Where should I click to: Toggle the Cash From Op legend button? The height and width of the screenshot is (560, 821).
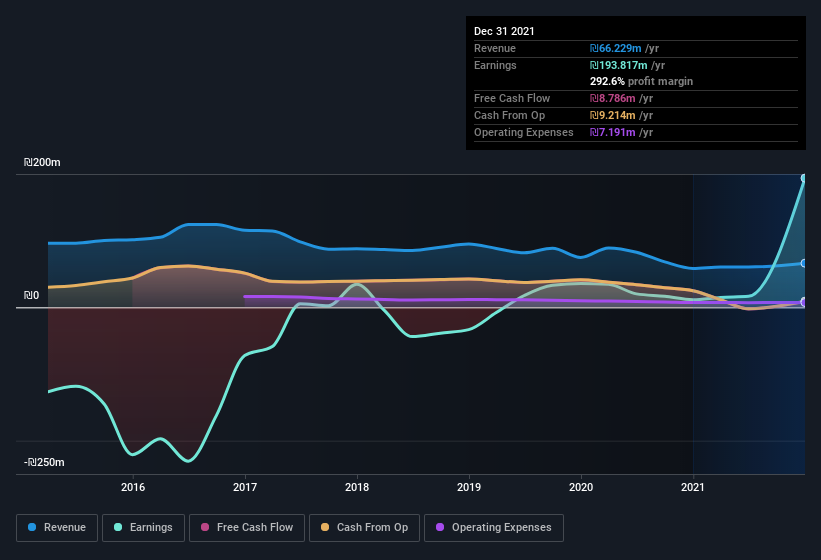pyautogui.click(x=364, y=528)
